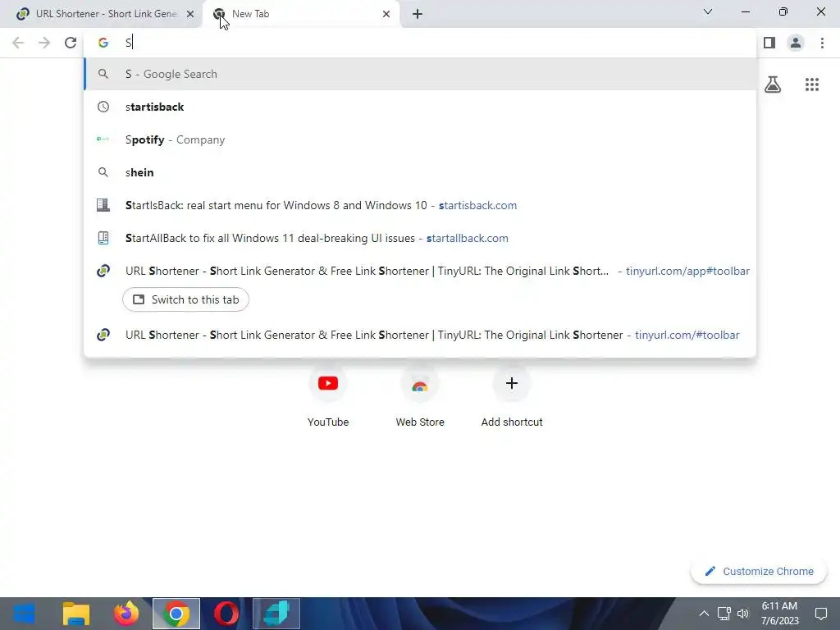
Task: Open the notification center icon
Action: 820,614
